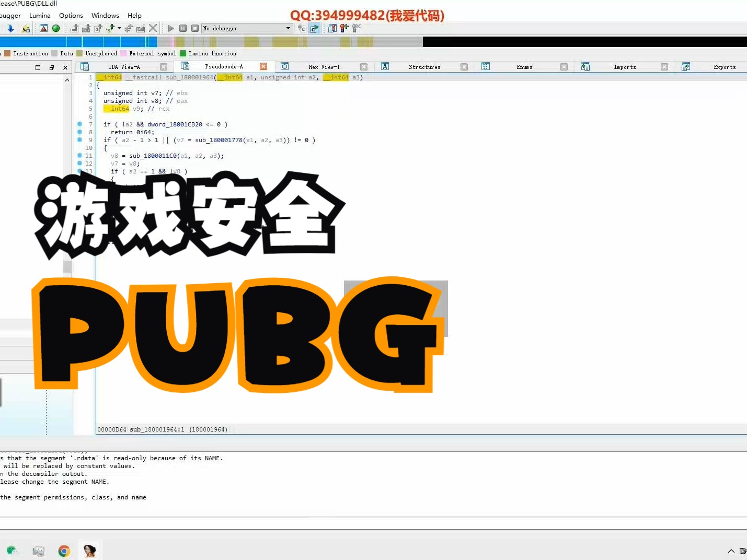
Task: Toggle breakpoint dot on line 11
Action: coord(79,156)
